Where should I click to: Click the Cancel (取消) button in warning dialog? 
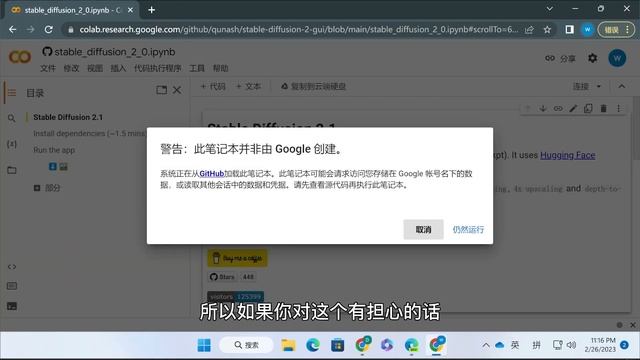[x=423, y=229]
